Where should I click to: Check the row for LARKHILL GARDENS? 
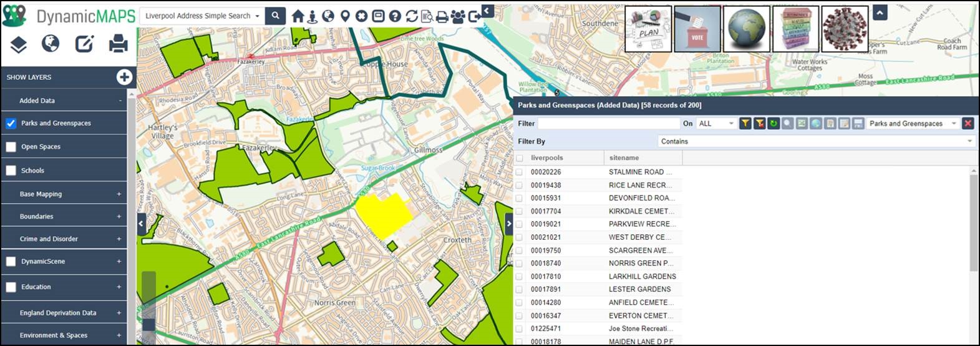click(x=520, y=276)
